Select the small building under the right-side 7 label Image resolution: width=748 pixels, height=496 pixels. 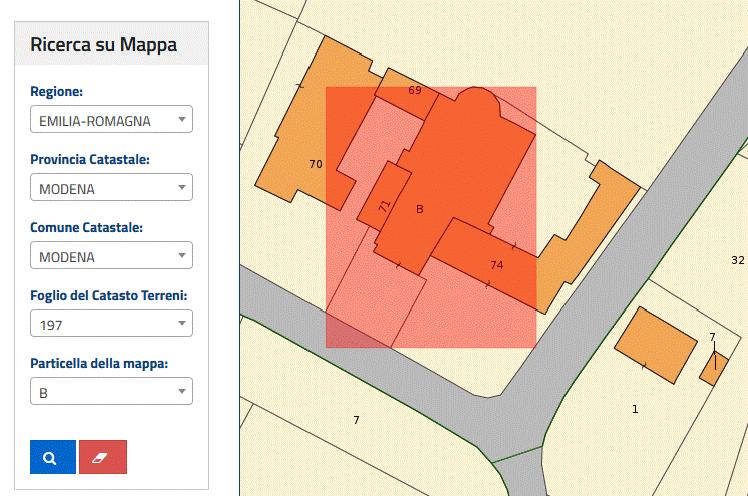click(714, 368)
